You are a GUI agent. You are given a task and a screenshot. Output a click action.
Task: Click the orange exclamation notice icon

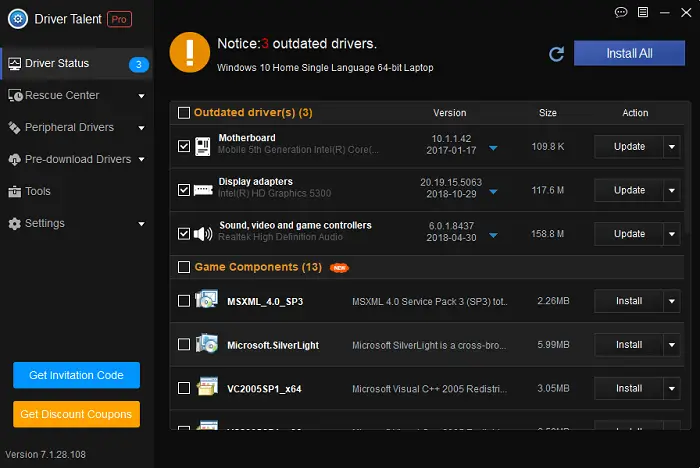point(190,52)
